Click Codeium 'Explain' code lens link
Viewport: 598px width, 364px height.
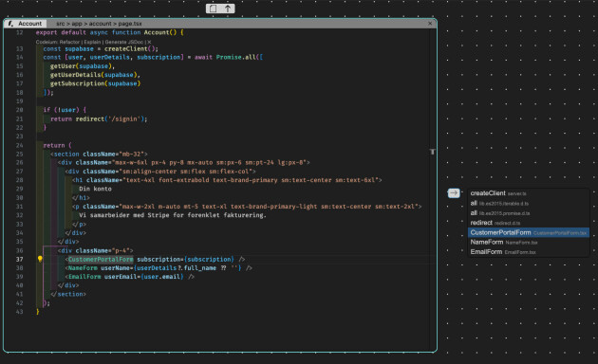coord(92,42)
